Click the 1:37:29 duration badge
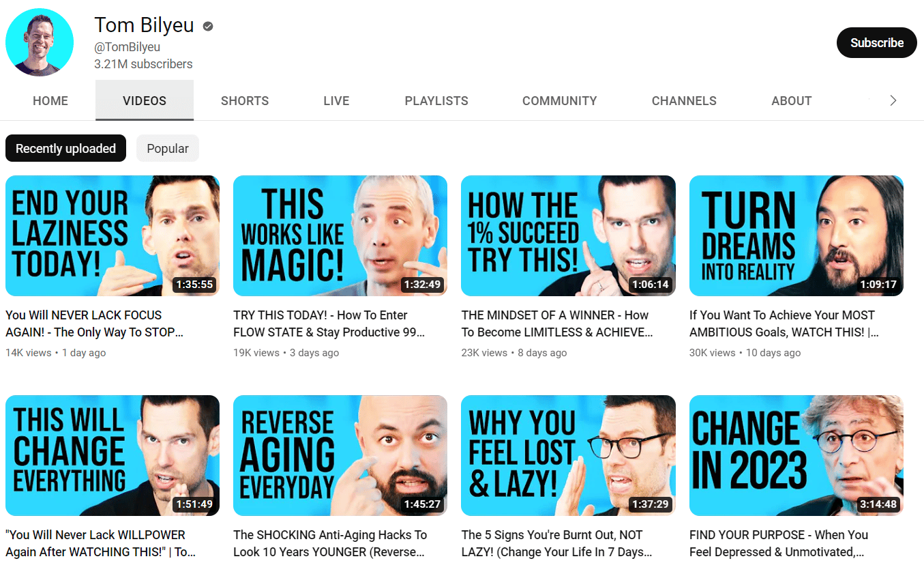Screen dimensions: 924x561 click(651, 504)
